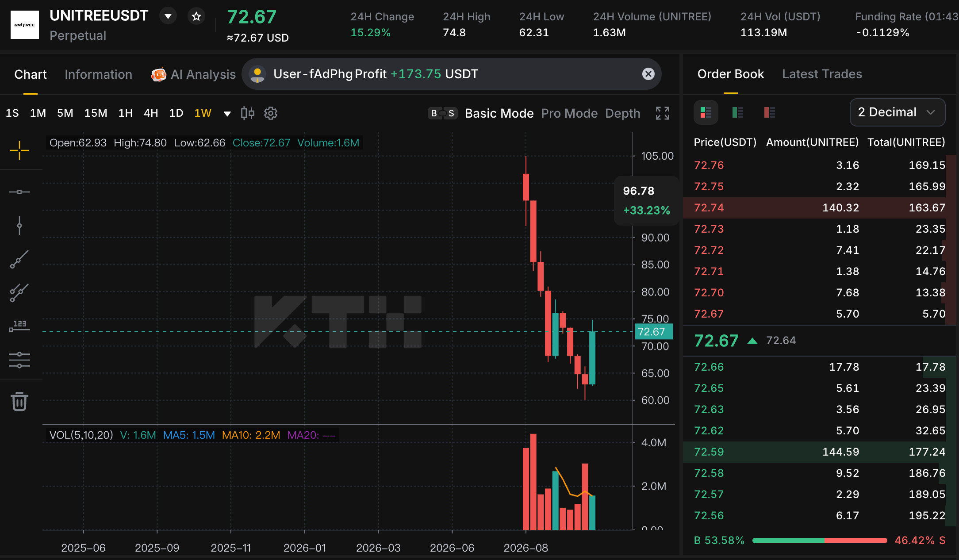Viewport: 959px width, 560px height.
Task: Toggle the B S buy/sell markers switch
Action: pyautogui.click(x=443, y=113)
